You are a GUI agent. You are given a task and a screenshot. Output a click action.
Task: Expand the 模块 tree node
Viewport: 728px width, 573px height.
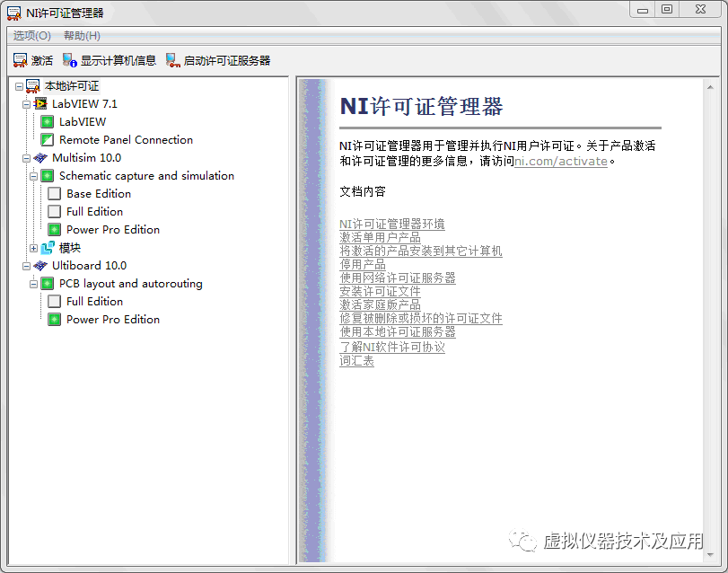tap(33, 249)
